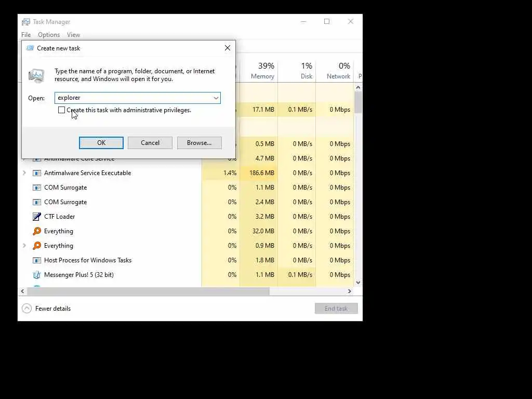This screenshot has width=532, height=399.
Task: Click Fewer details link text
Action: (x=53, y=309)
